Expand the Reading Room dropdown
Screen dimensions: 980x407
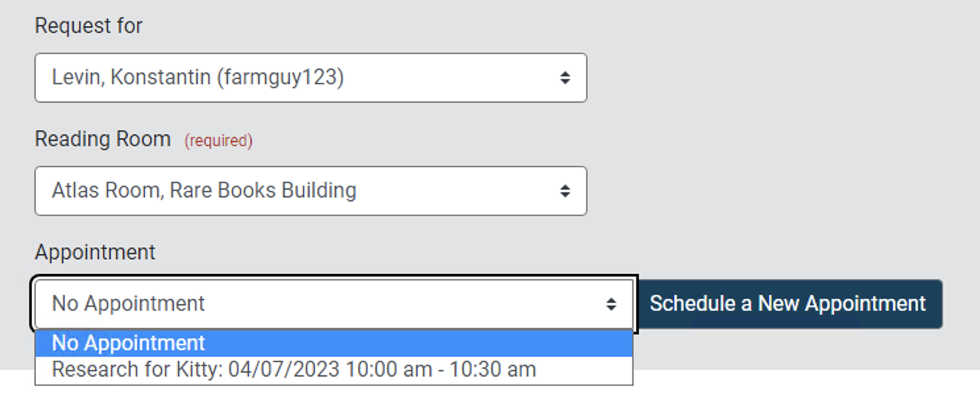pyautogui.click(x=310, y=191)
